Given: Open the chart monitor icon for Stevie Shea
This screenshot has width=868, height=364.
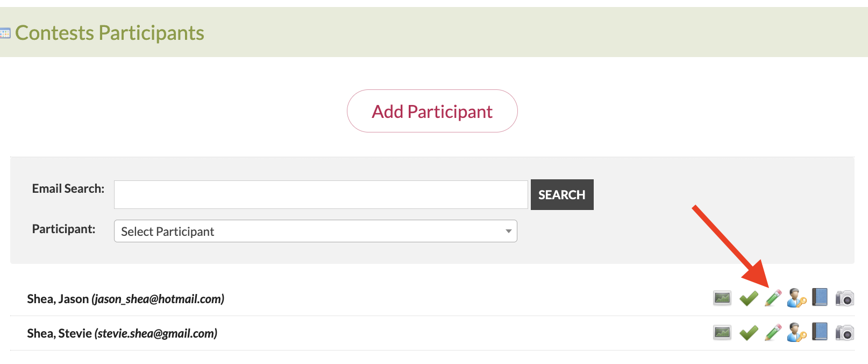Looking at the screenshot, I should coord(722,332).
